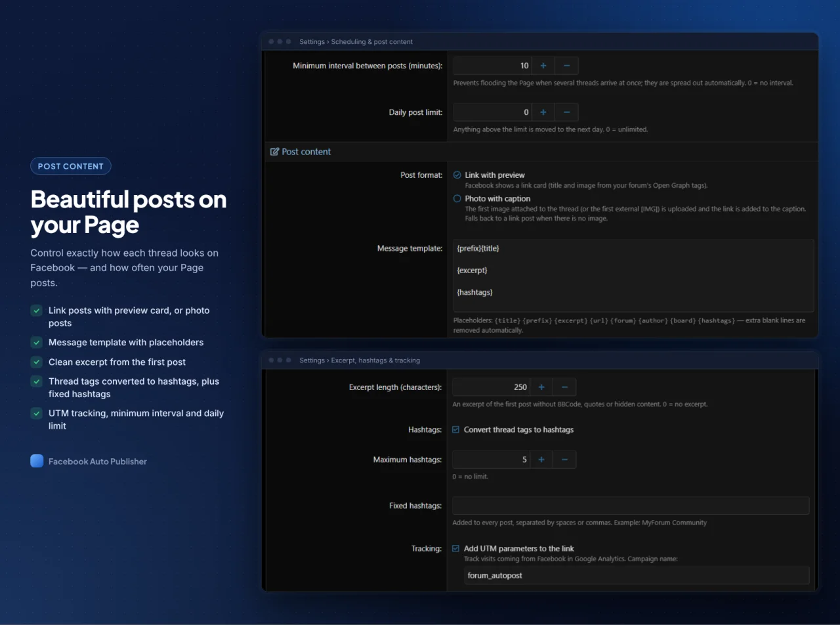Decrease Excerpt length value

click(564, 387)
